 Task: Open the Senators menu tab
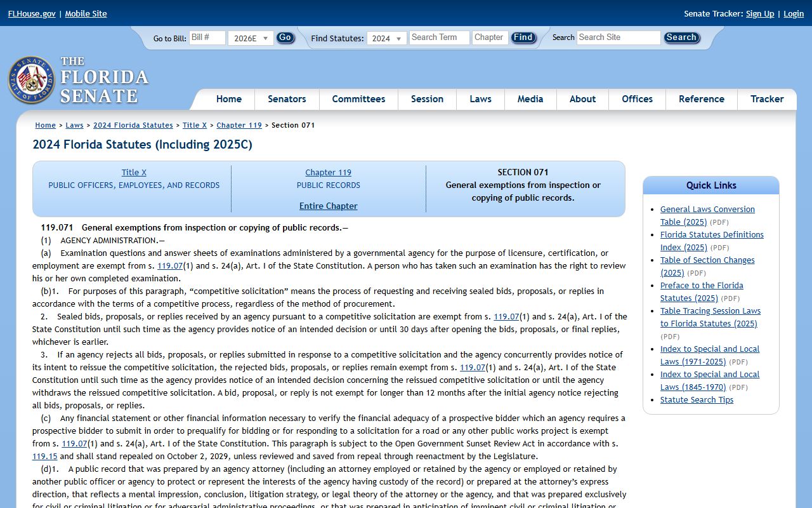pos(287,99)
